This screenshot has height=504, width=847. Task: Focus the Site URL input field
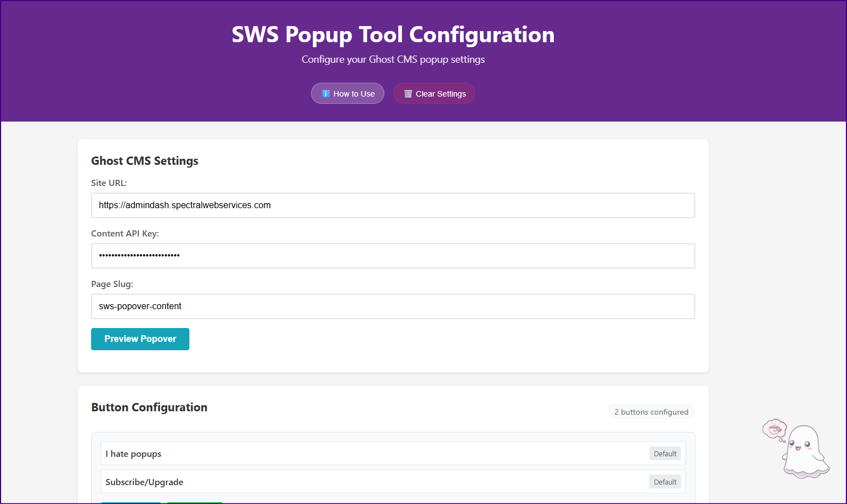(393, 205)
